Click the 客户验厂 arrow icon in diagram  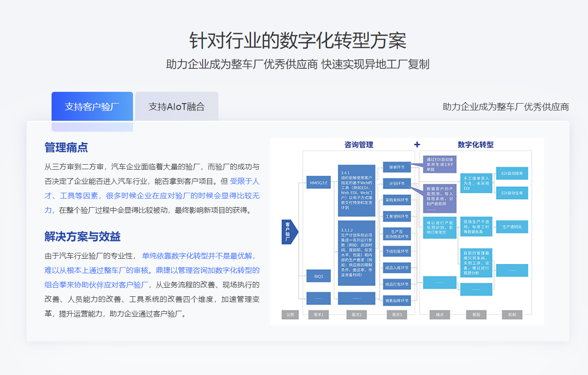[289, 232]
